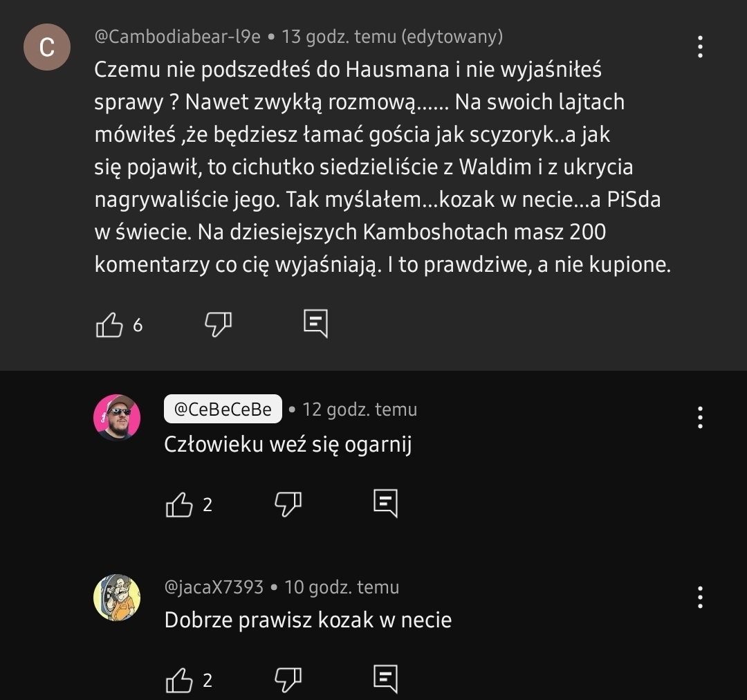Screen dimensions: 747x700
Task: Like the jacaX7393 reply
Action: [179, 680]
